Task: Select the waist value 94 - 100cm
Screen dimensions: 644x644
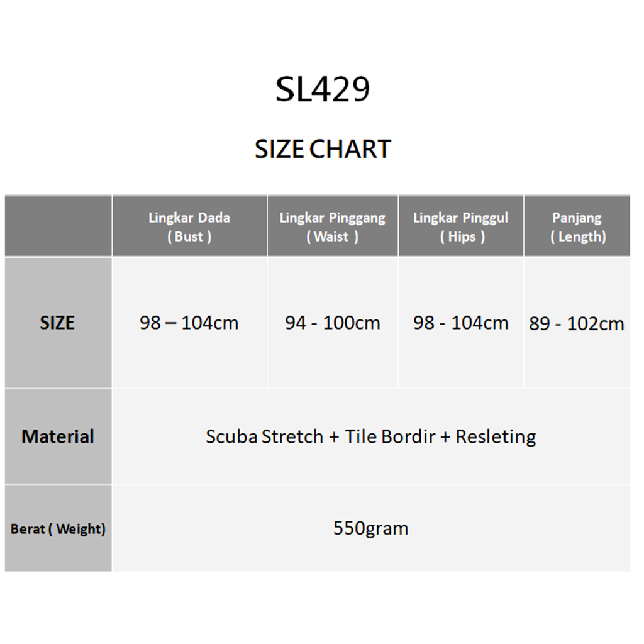Action: pos(332,323)
